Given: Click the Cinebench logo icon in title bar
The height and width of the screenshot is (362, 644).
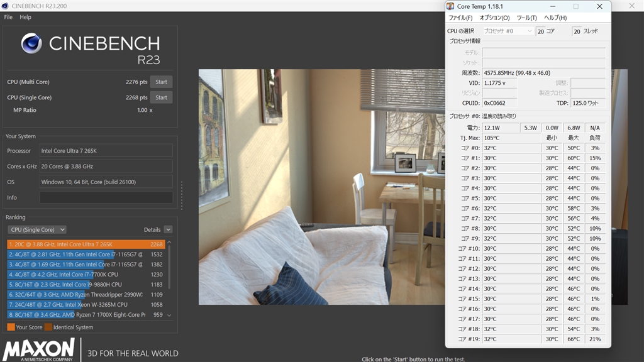Looking at the screenshot, I should click(5, 6).
